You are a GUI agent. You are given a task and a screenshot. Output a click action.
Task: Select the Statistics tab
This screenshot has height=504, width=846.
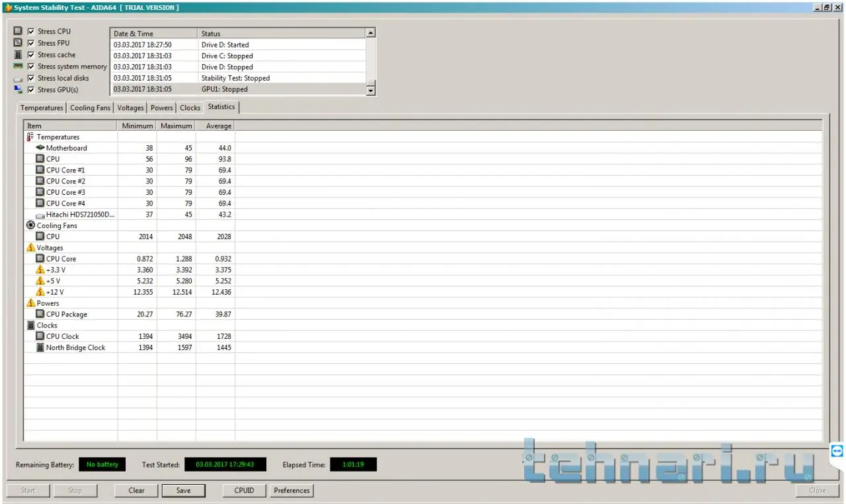(221, 106)
